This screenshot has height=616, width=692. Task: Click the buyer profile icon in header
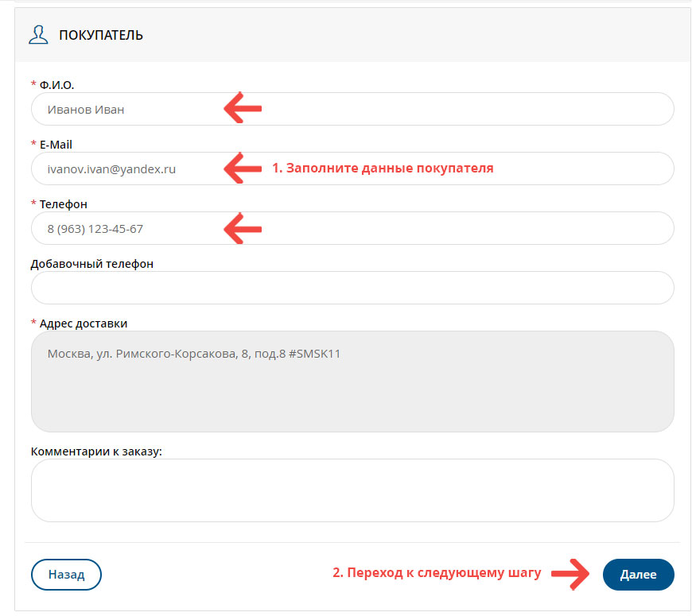[x=38, y=35]
